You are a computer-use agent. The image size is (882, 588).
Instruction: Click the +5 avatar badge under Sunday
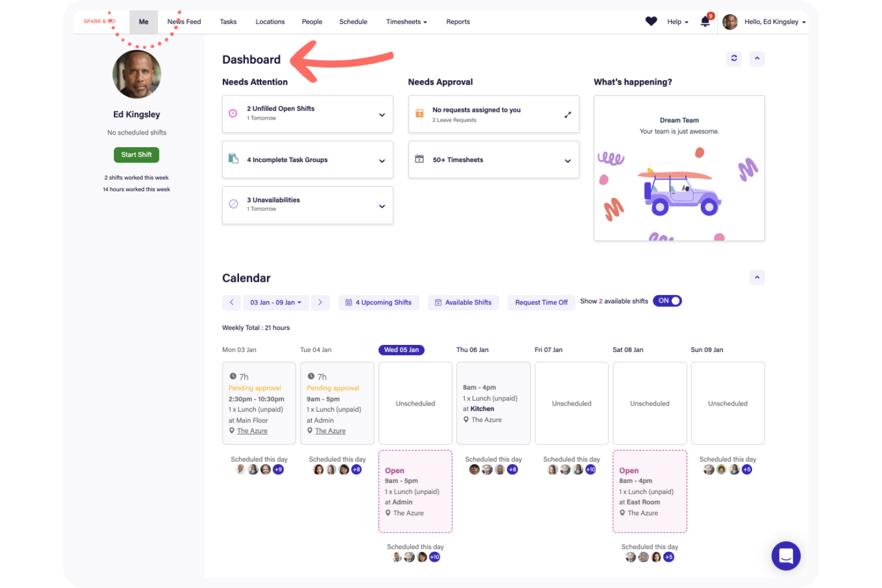[x=747, y=469]
